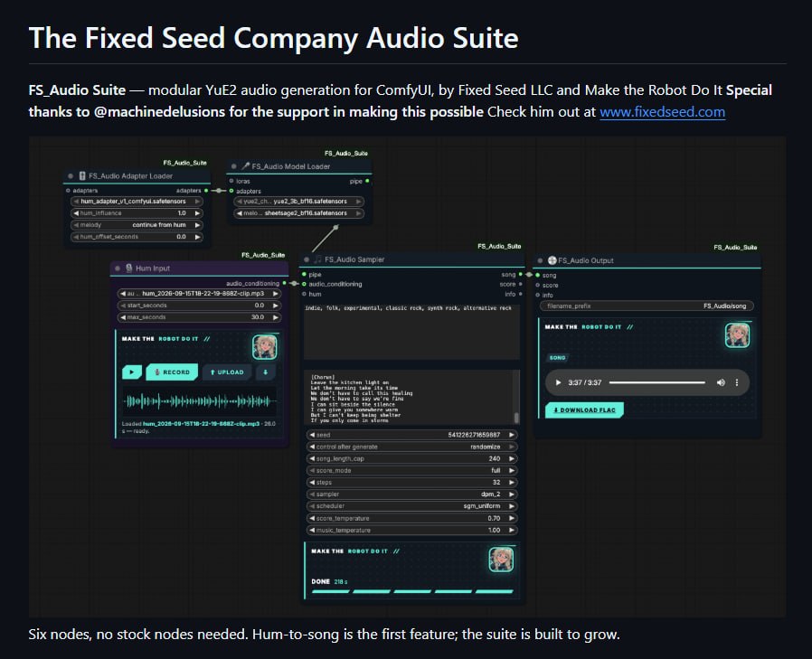Image resolution: width=812 pixels, height=659 pixels.
Task: Increase hum_influence with its right arrow
Action: point(197,212)
